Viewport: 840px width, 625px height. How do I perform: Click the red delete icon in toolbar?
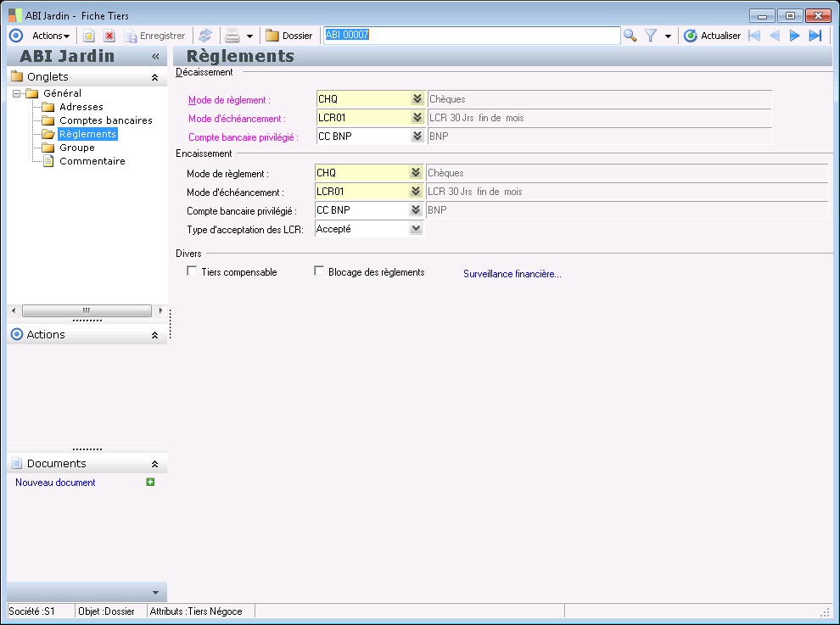(109, 36)
